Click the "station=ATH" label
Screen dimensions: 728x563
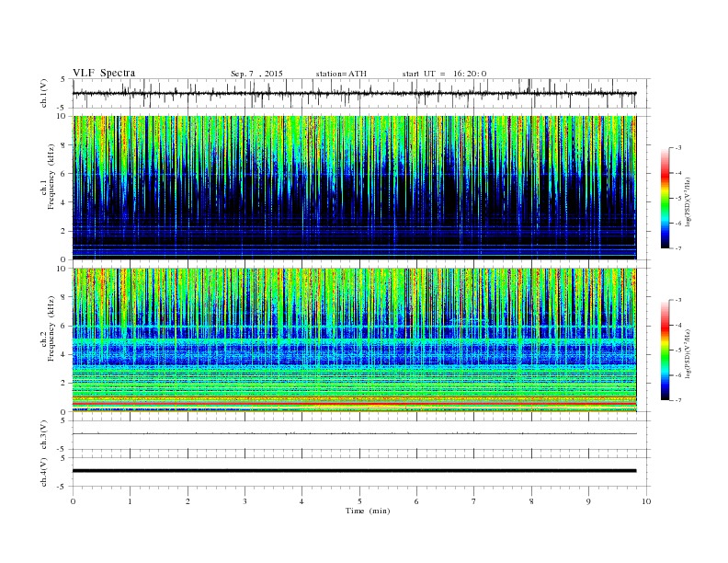pos(341,74)
